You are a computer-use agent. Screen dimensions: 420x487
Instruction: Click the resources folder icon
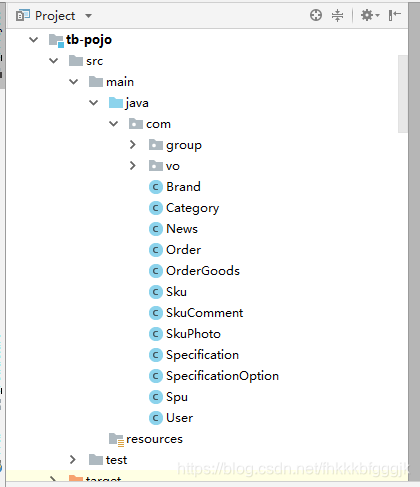tap(116, 440)
